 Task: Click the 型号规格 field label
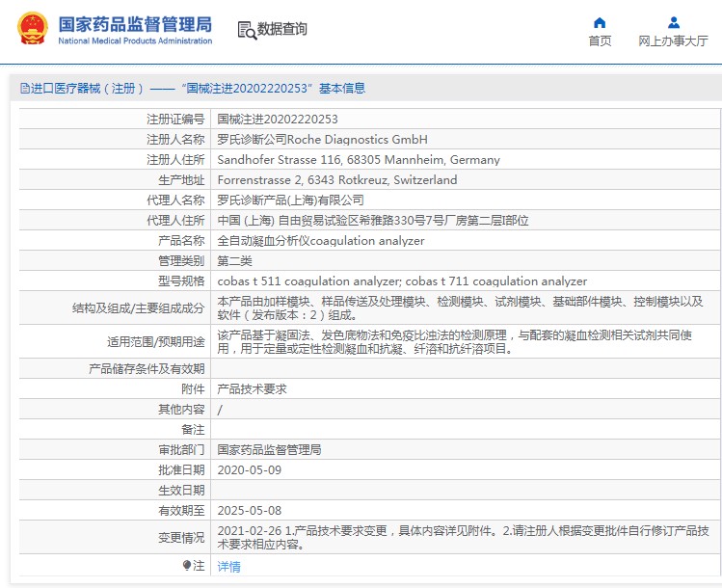(181, 281)
